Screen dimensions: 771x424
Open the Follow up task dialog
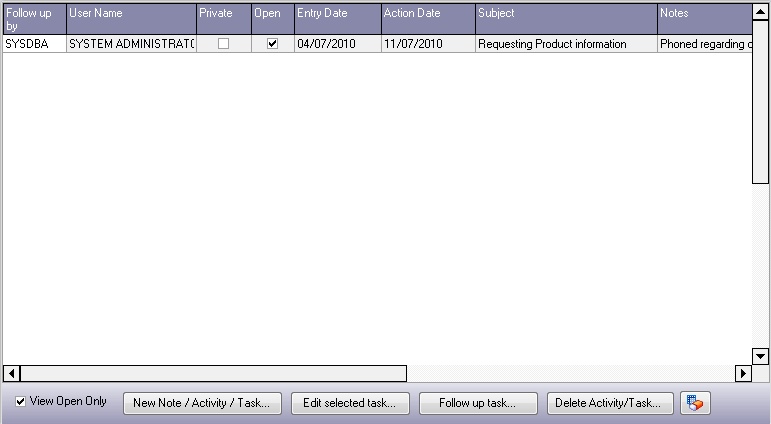click(x=478, y=403)
